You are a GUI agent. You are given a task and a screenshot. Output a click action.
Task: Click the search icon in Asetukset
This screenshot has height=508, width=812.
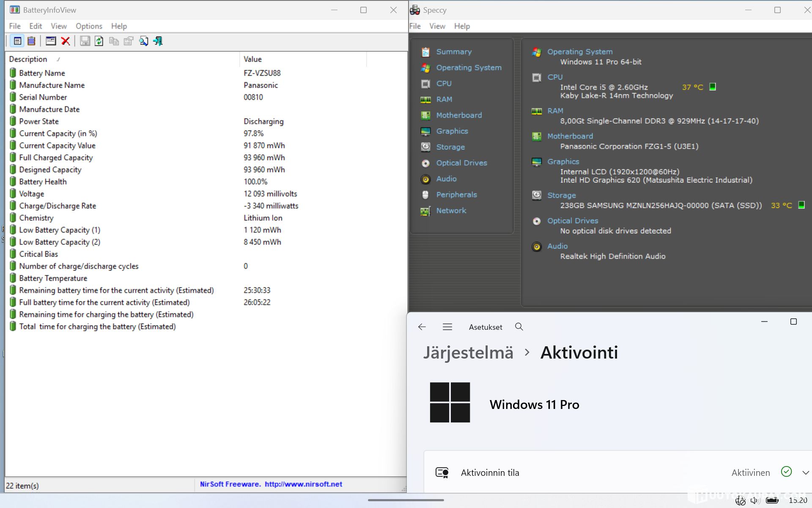(x=519, y=327)
